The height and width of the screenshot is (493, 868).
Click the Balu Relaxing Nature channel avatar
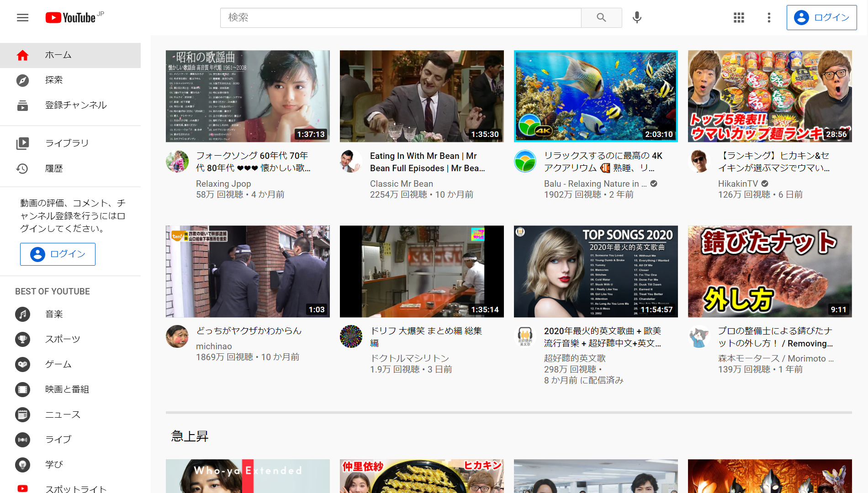click(x=525, y=161)
